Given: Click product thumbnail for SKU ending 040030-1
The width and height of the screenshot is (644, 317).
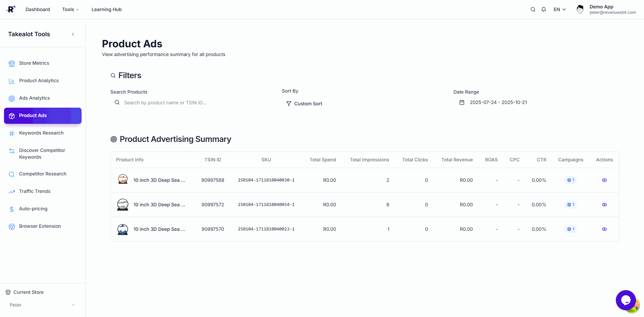Looking at the screenshot, I should 123,179.
